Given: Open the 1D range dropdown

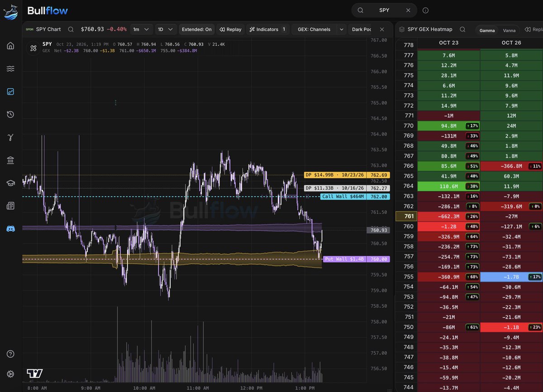Looking at the screenshot, I should pos(166,29).
